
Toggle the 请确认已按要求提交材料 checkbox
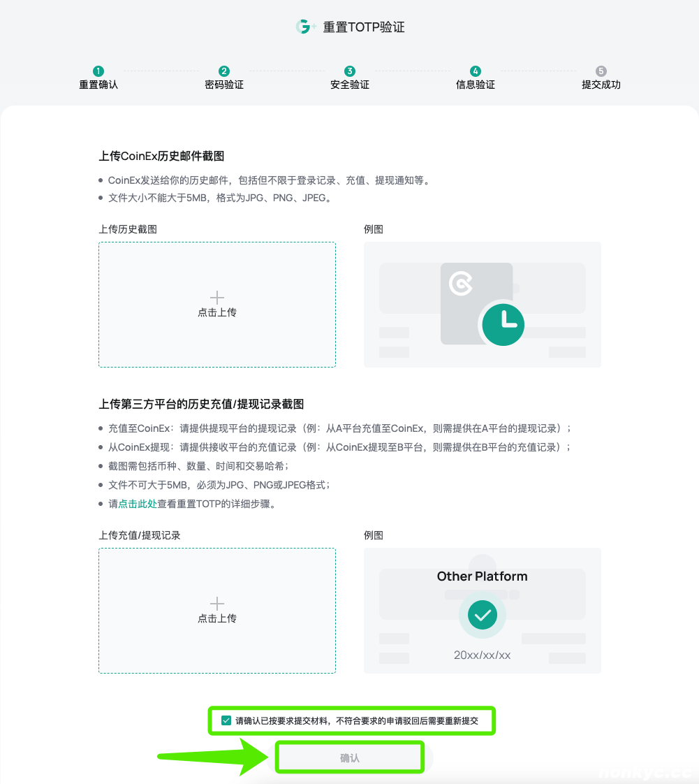coord(226,720)
